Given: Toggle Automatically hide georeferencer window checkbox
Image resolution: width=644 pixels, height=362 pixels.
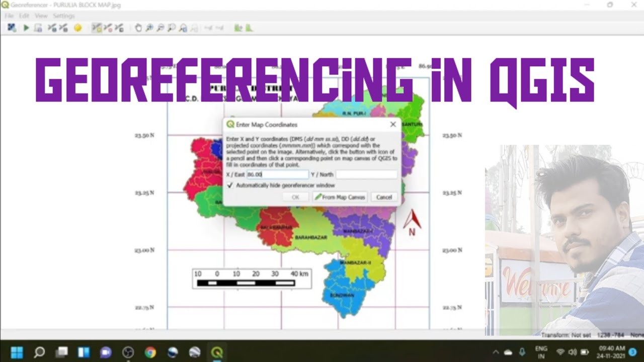Looking at the screenshot, I should (230, 186).
